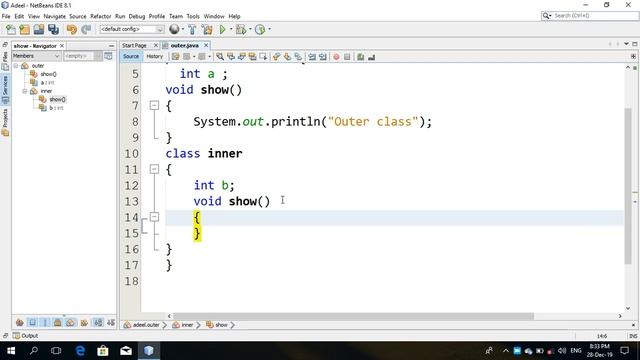Toggle Show Inherited Members in the Navigator
The width and height of the screenshot is (640, 360).
(20, 323)
